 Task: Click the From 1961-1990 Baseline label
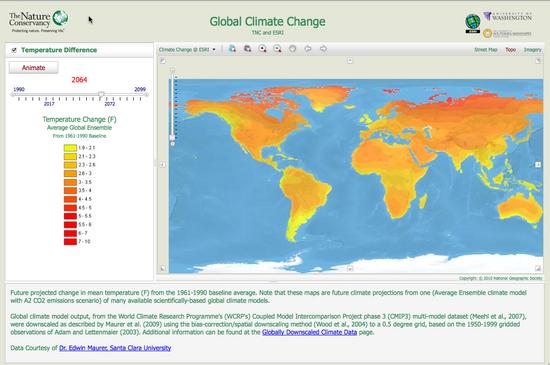point(79,136)
